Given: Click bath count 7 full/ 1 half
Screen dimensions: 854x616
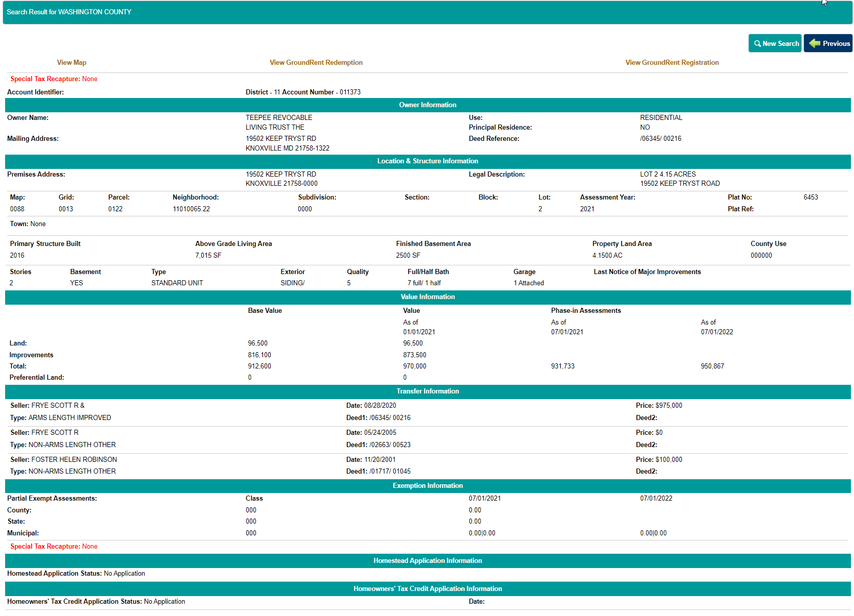Looking at the screenshot, I should (424, 283).
